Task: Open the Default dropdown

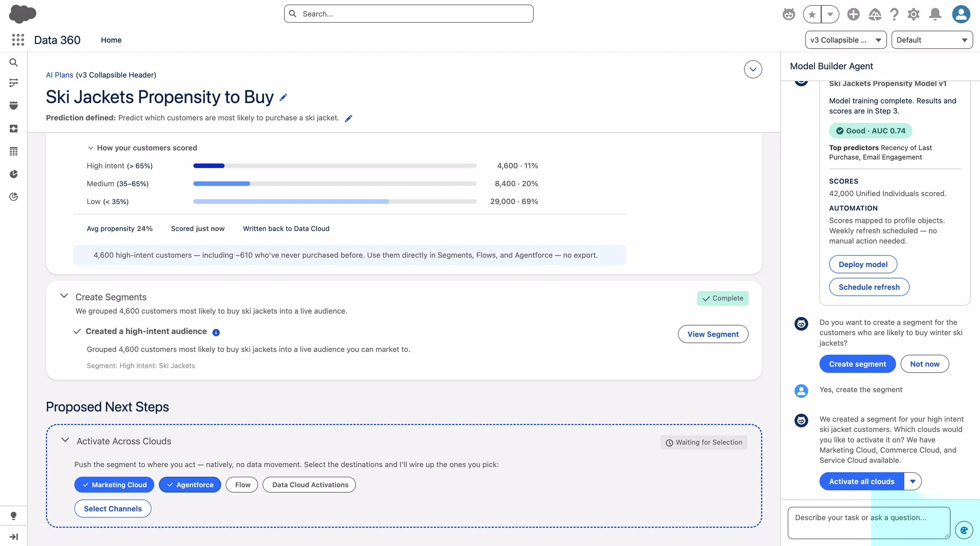Action: point(932,40)
